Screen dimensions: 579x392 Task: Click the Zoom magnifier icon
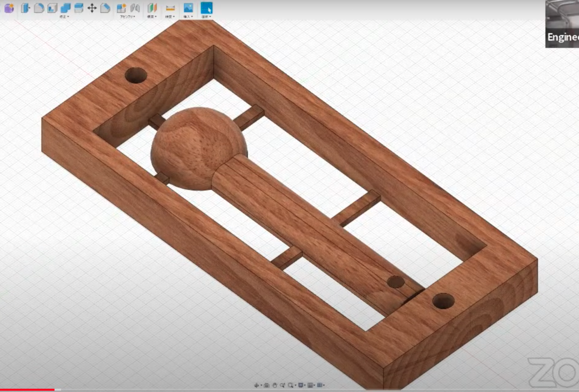(x=282, y=385)
